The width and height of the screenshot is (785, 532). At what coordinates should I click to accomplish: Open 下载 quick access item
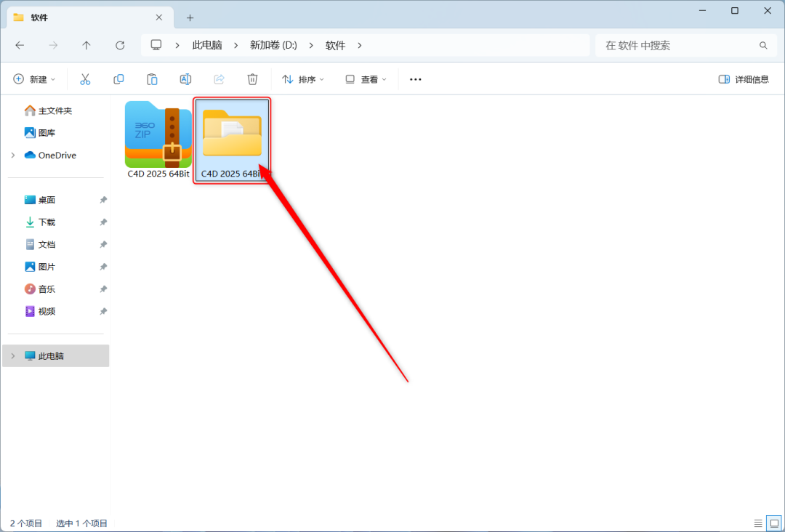coord(40,222)
